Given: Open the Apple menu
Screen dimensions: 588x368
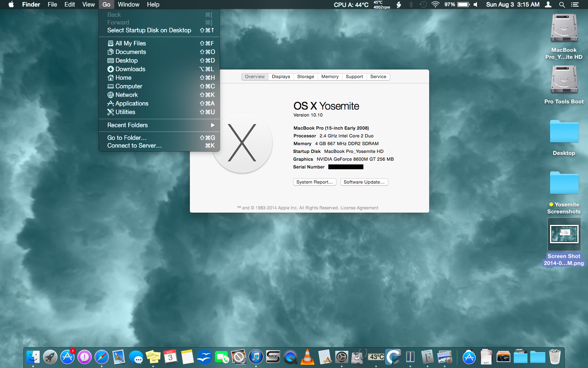Looking at the screenshot, I should (11, 4).
